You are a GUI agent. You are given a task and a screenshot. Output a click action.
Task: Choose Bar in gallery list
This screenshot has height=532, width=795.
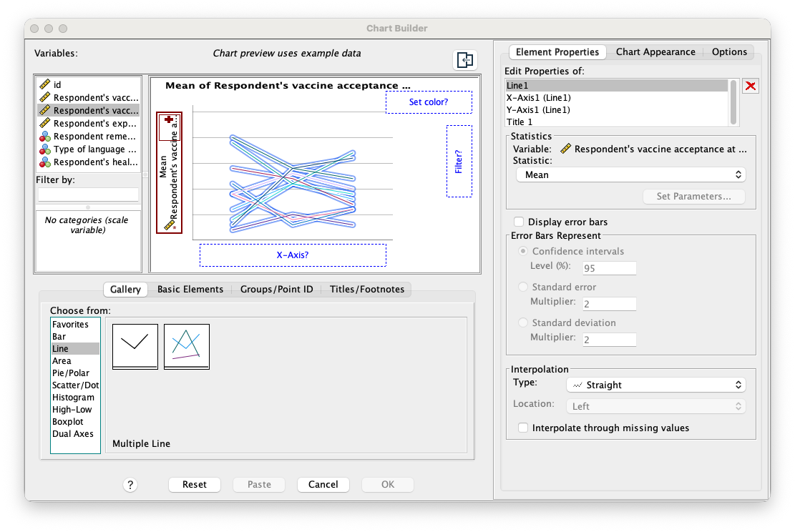[75, 336]
